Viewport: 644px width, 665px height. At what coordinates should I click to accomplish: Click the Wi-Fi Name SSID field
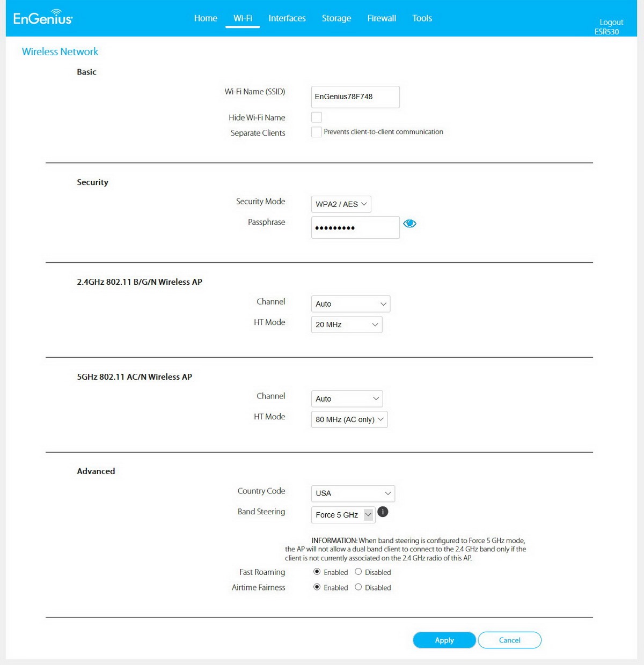[x=355, y=97]
